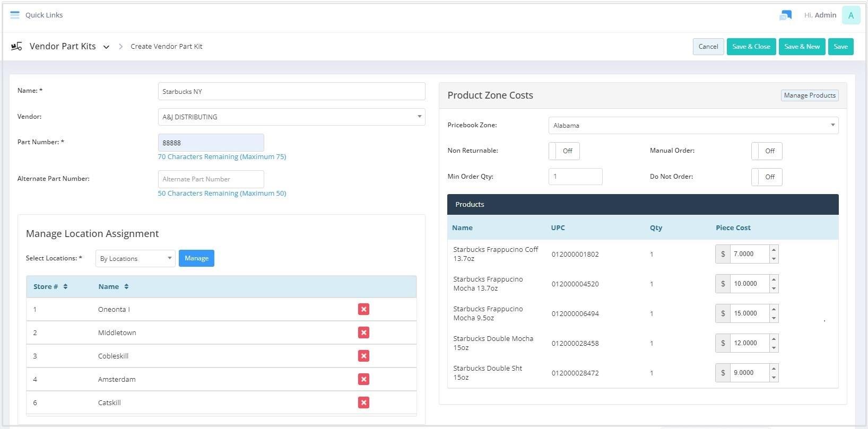This screenshot has height=429, width=868.
Task: Expand the Vendor Part Kits menu chevron
Action: (x=106, y=47)
